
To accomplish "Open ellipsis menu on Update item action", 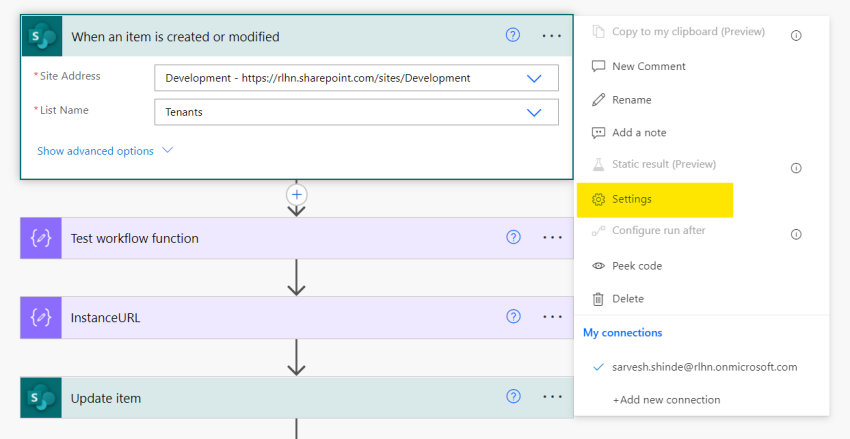I will click(x=552, y=397).
